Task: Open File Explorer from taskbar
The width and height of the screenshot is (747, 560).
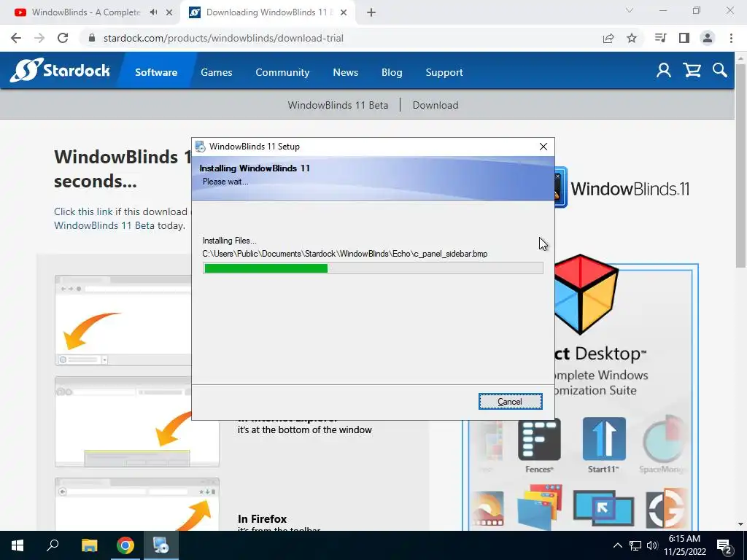Action: (x=89, y=545)
